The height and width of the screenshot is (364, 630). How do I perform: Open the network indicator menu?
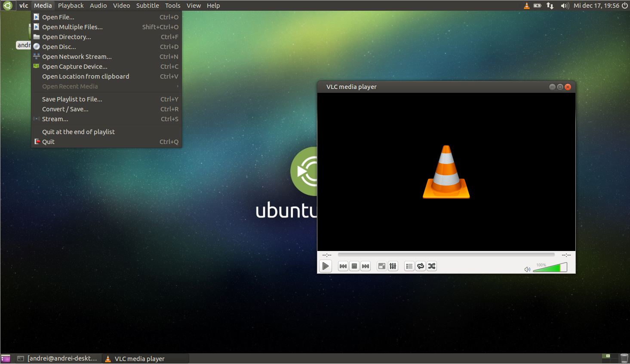coord(550,6)
